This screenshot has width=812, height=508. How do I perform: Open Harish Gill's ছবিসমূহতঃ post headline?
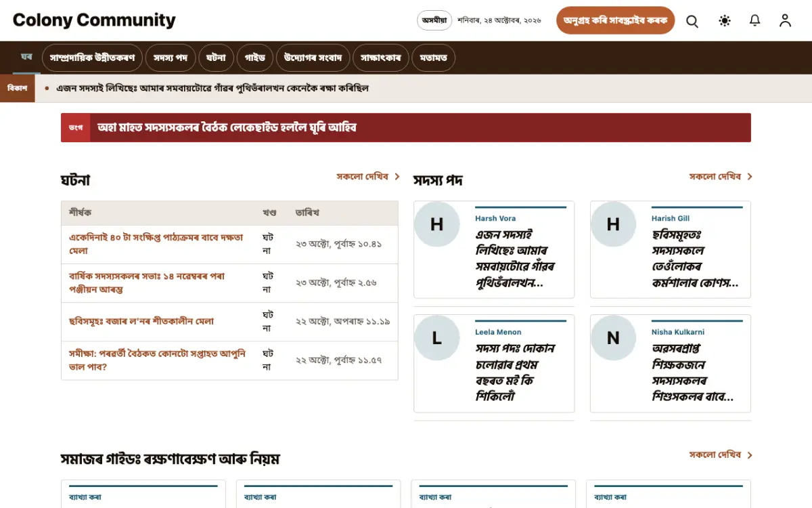coord(695,259)
